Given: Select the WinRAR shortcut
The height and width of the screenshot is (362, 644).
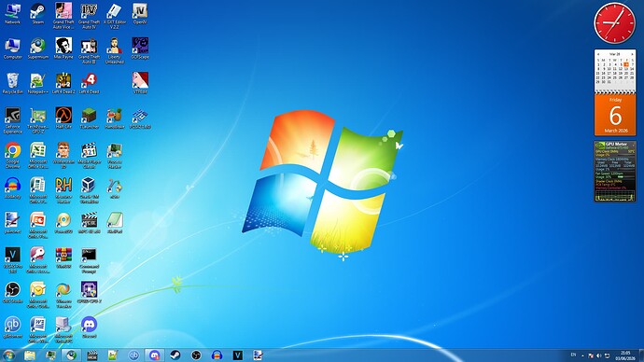Looking at the screenshot, I should click(x=63, y=258).
